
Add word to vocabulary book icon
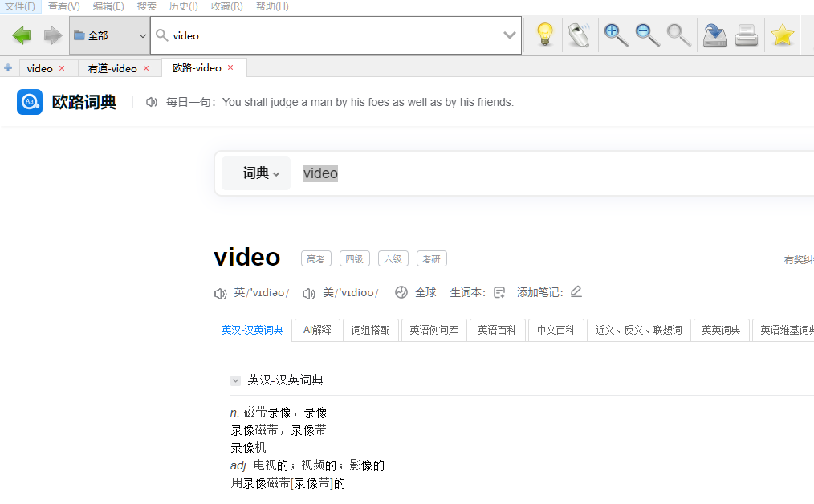click(499, 292)
